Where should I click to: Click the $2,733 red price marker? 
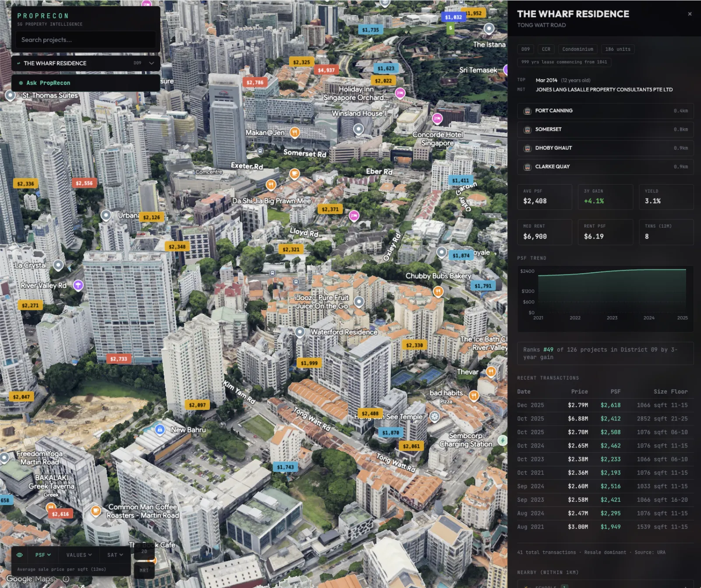click(x=119, y=359)
